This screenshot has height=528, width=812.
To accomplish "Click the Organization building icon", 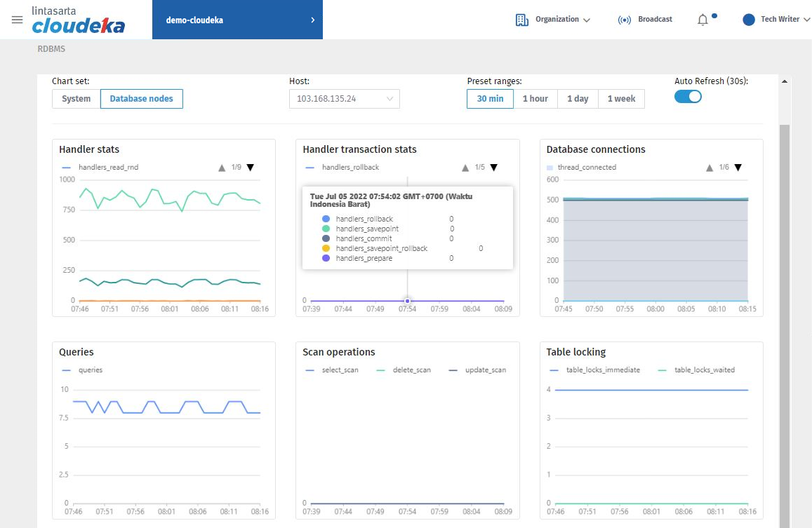I will (521, 20).
